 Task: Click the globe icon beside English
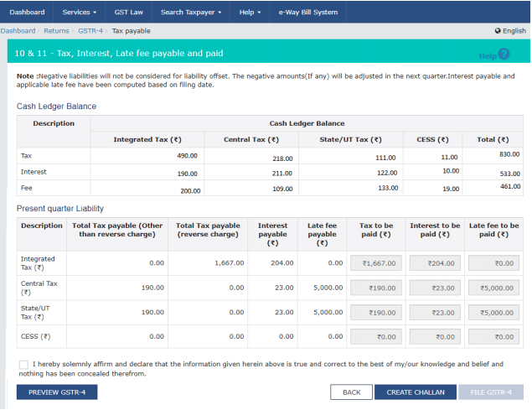[x=498, y=31]
